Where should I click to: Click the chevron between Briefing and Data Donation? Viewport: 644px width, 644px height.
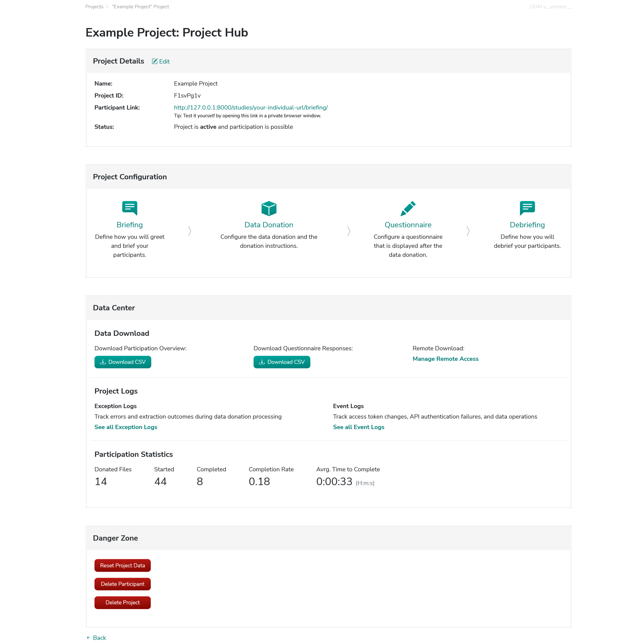[189, 231]
